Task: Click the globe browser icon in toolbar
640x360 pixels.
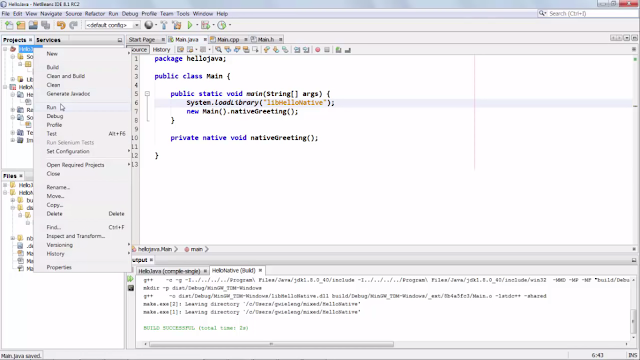Action: click(x=149, y=25)
